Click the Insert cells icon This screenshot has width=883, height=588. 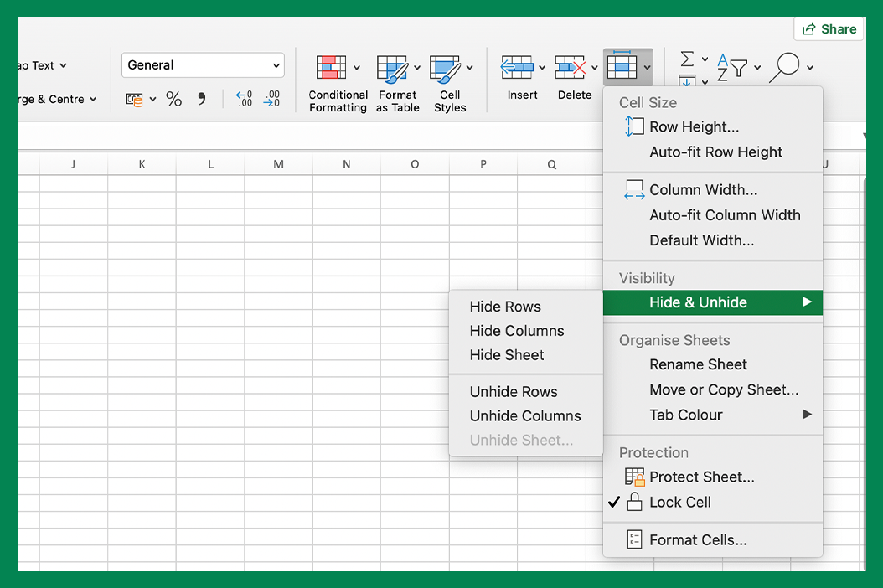(x=517, y=68)
